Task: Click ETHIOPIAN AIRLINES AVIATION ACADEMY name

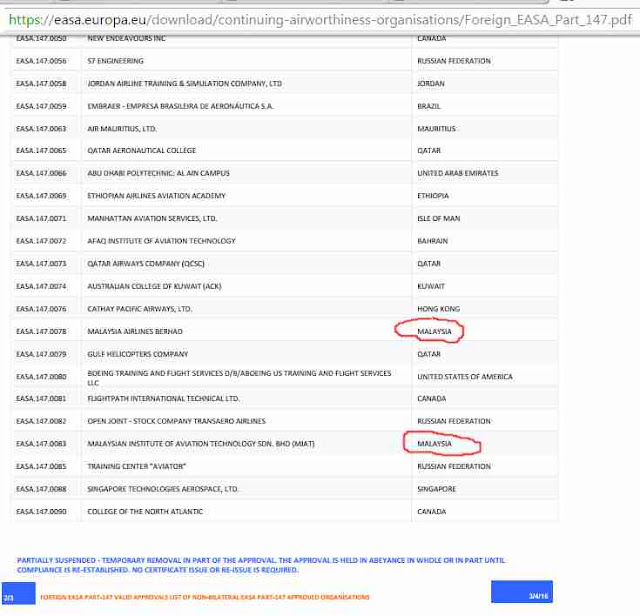Action: tap(156, 196)
